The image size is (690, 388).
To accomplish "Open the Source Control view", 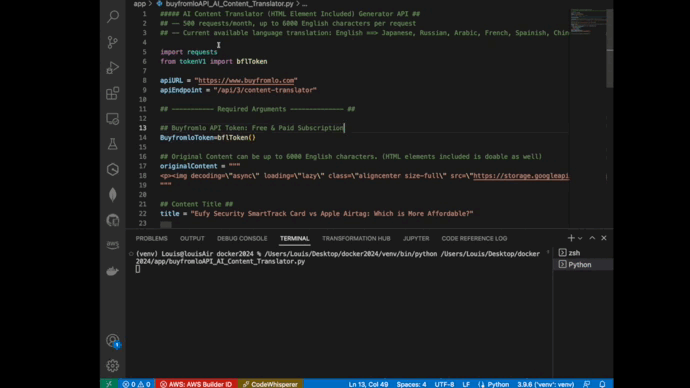I will (x=113, y=42).
